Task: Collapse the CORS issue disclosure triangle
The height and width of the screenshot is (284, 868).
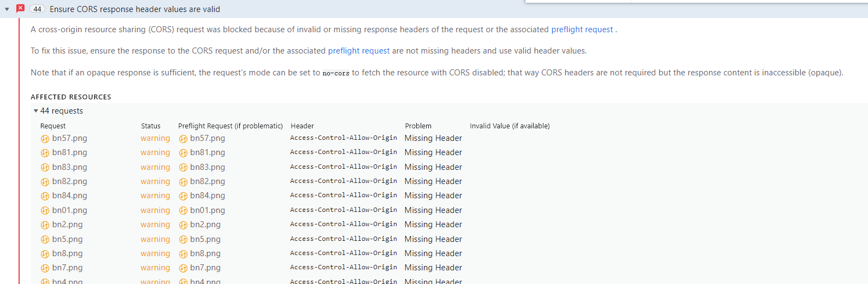Action: 7,9
